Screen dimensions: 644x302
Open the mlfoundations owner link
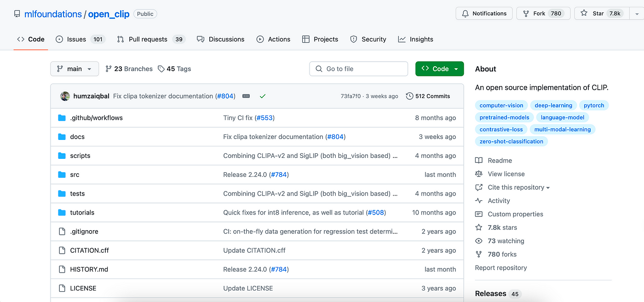[53, 14]
